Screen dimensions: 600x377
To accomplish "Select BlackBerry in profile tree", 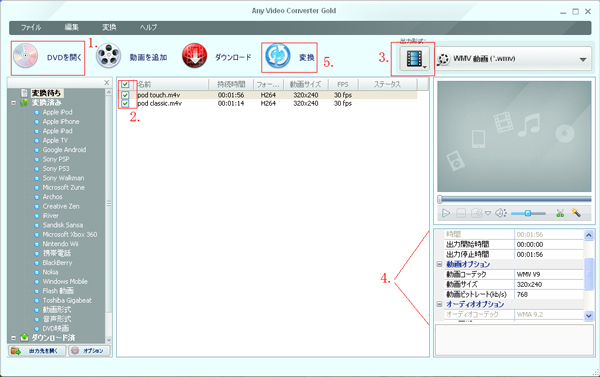I will pos(57,263).
